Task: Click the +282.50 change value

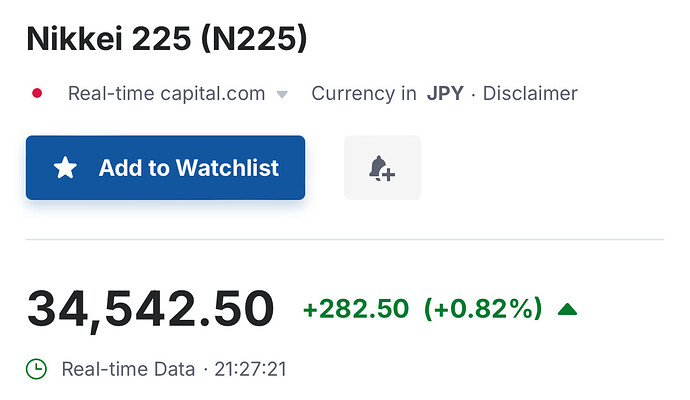Action: pyautogui.click(x=356, y=309)
